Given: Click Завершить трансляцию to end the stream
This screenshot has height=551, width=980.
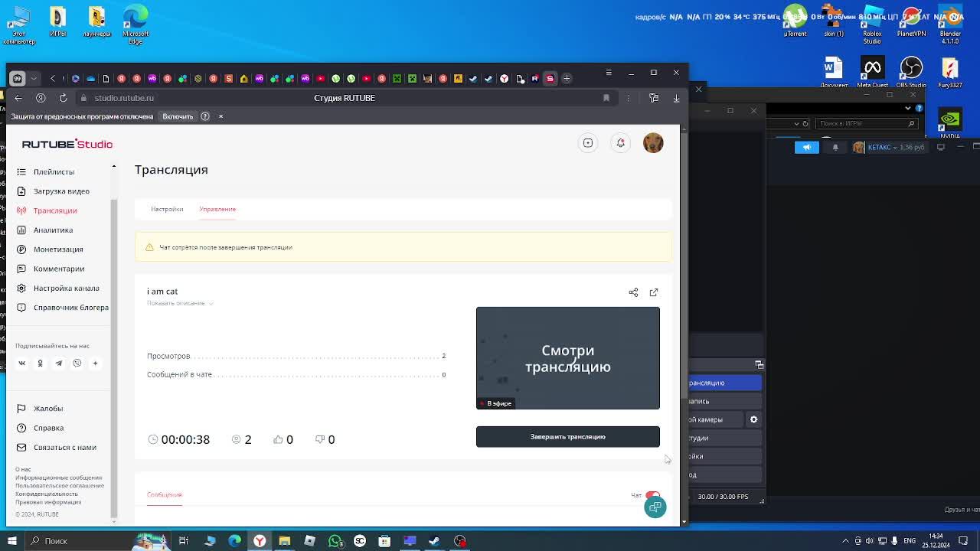Looking at the screenshot, I should tap(568, 437).
